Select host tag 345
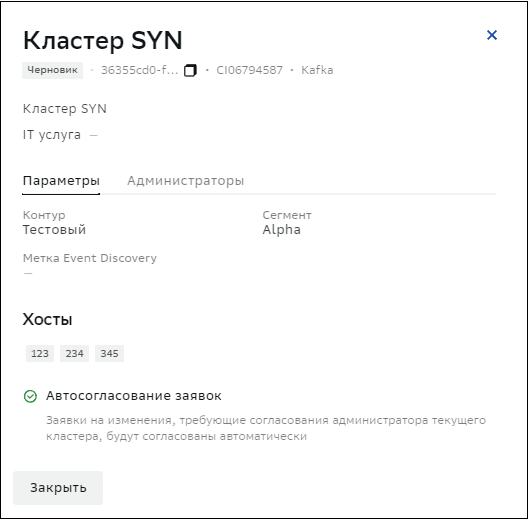 109,353
